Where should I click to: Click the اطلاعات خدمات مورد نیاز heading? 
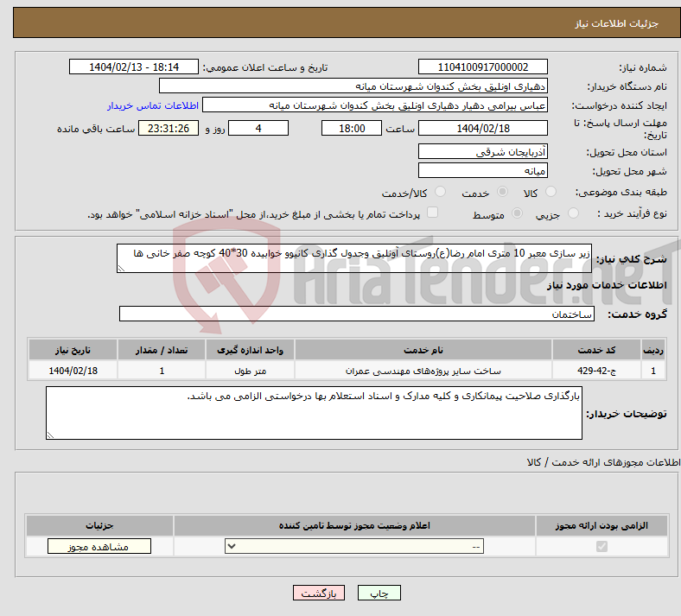[x=607, y=285]
